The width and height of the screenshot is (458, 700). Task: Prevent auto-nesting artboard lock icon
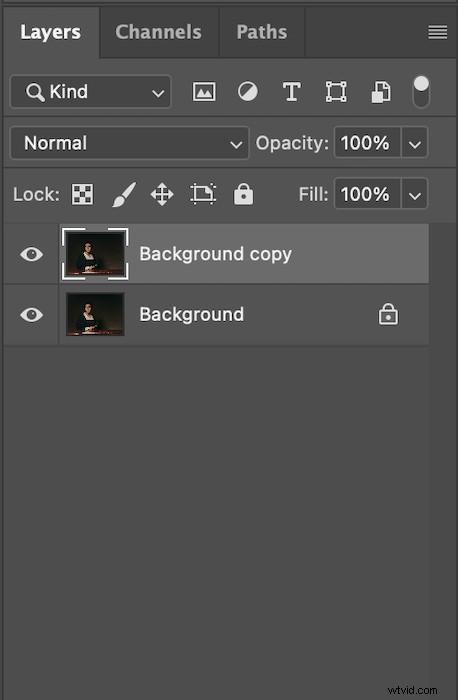(x=203, y=194)
